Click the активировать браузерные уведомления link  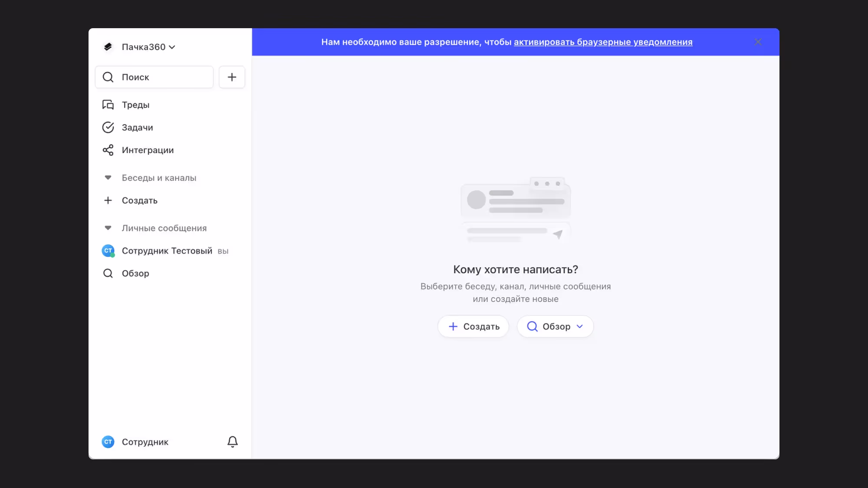pyautogui.click(x=603, y=42)
